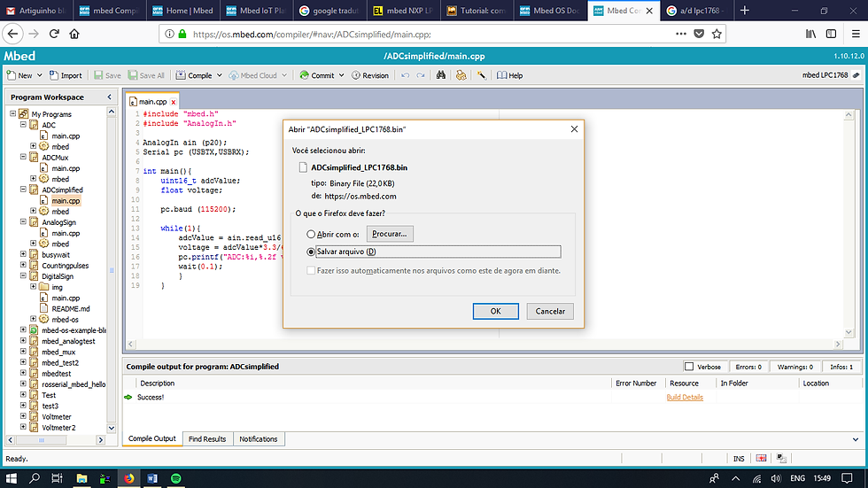Select the 'Salvar arquivo' radio option
The image size is (868, 488).
point(311,252)
